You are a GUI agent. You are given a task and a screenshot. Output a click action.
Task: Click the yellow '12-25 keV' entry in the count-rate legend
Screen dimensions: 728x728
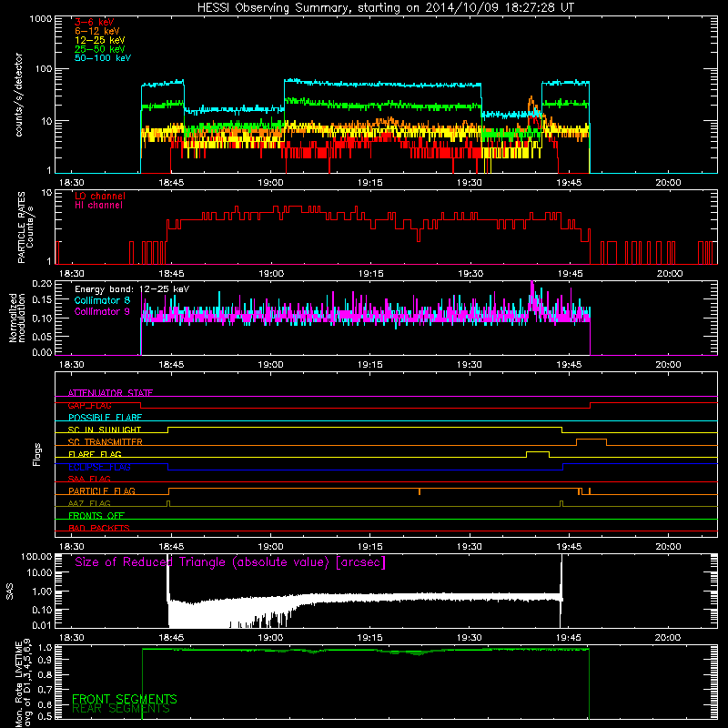pos(99,40)
